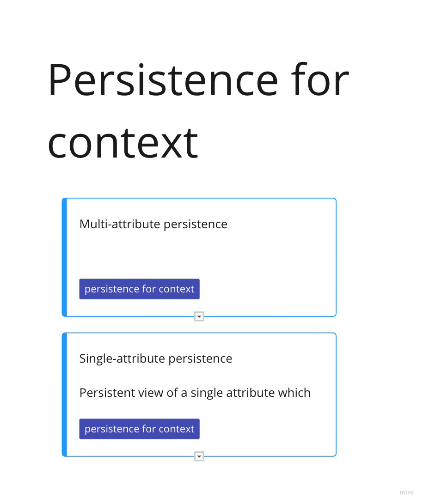Click the miro watermark logo

point(406,492)
